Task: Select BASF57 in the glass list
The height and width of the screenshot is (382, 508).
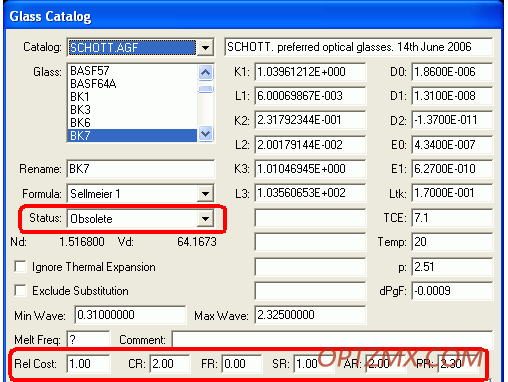Action: pos(133,71)
